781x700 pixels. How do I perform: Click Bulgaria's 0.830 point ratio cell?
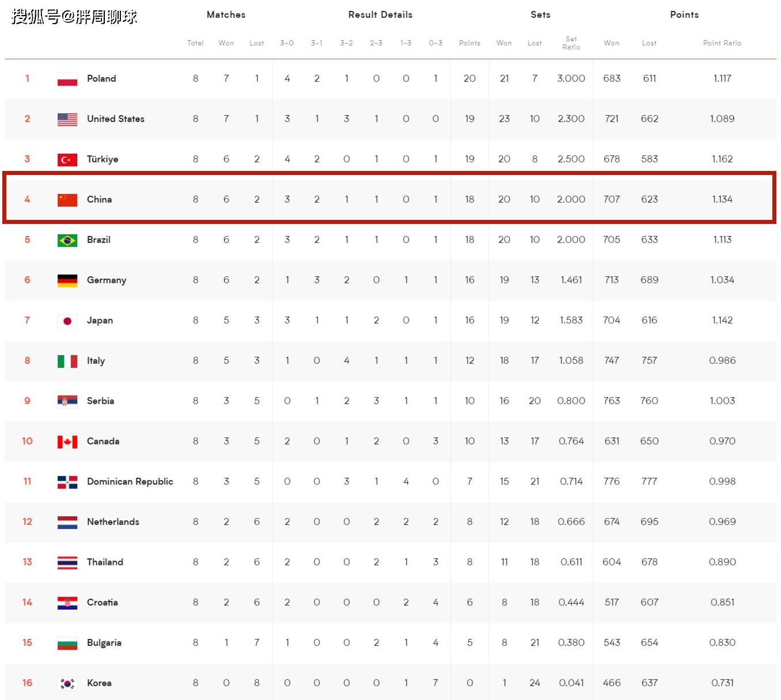[x=722, y=642]
